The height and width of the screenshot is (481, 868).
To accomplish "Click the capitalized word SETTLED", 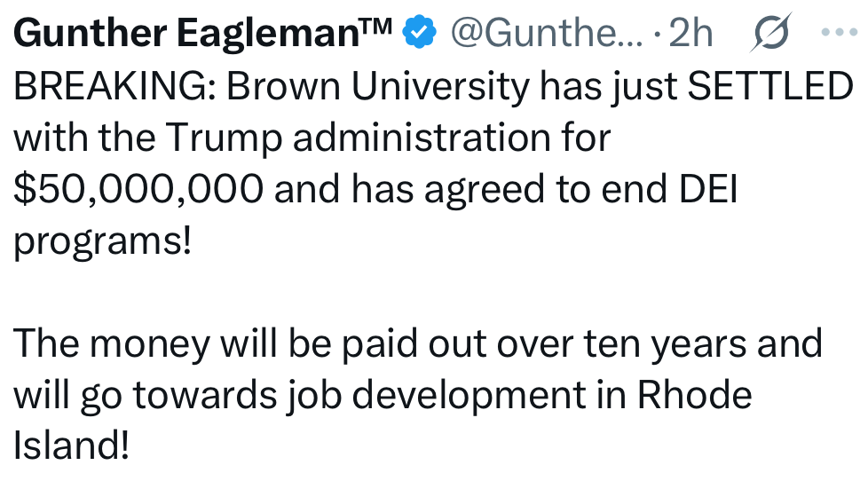I will (769, 86).
